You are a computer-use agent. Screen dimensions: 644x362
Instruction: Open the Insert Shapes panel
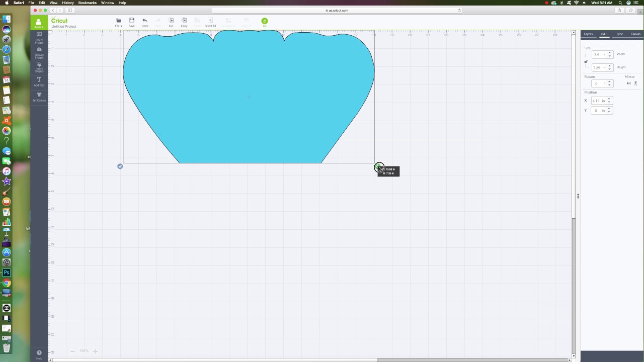pyautogui.click(x=39, y=68)
